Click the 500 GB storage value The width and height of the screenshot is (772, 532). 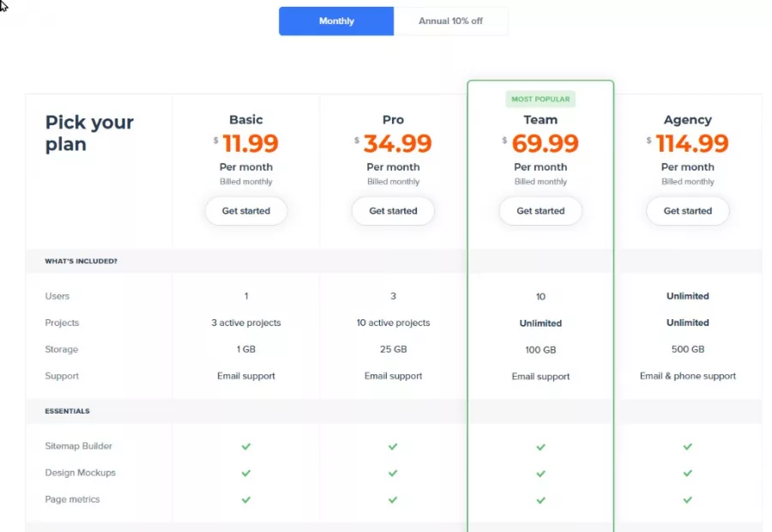coord(688,349)
